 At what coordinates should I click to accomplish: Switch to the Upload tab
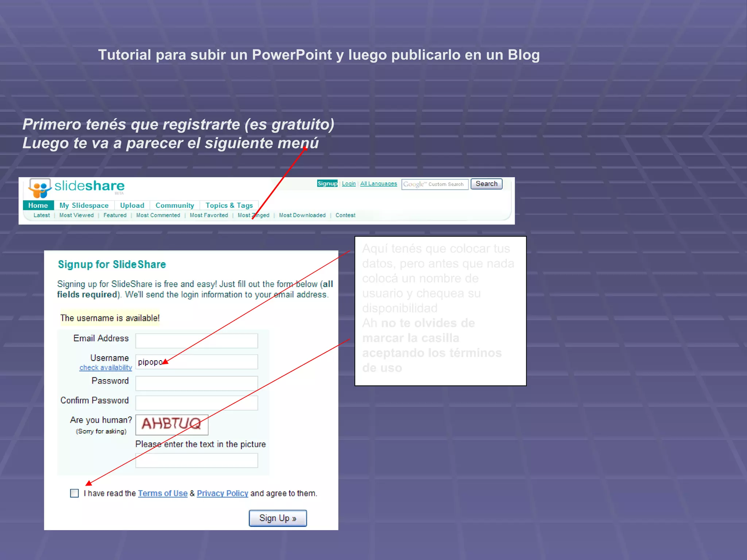pos(132,205)
